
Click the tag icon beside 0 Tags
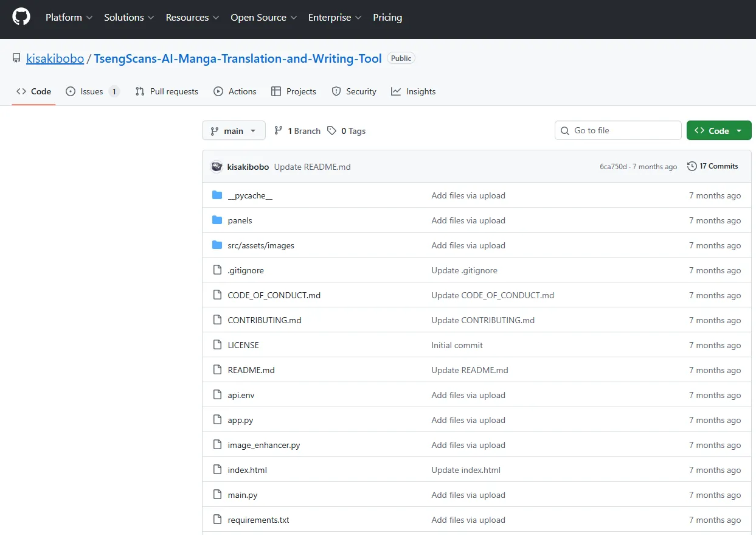tap(331, 131)
